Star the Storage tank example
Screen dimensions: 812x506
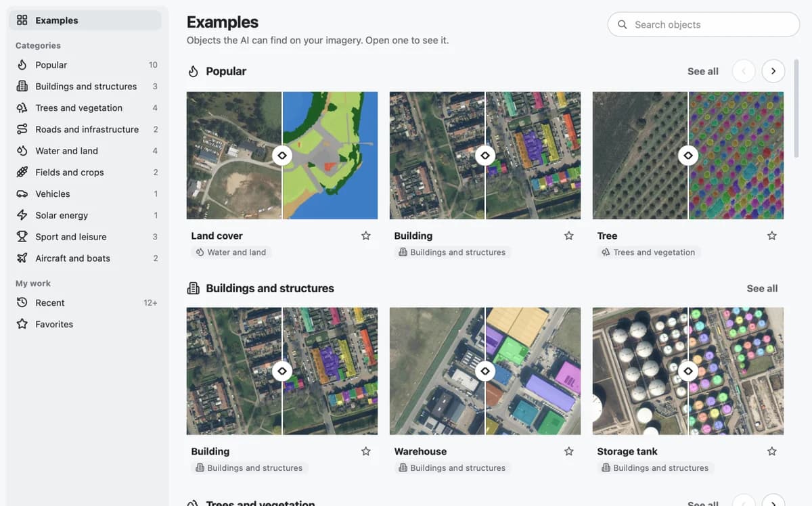[772, 451]
